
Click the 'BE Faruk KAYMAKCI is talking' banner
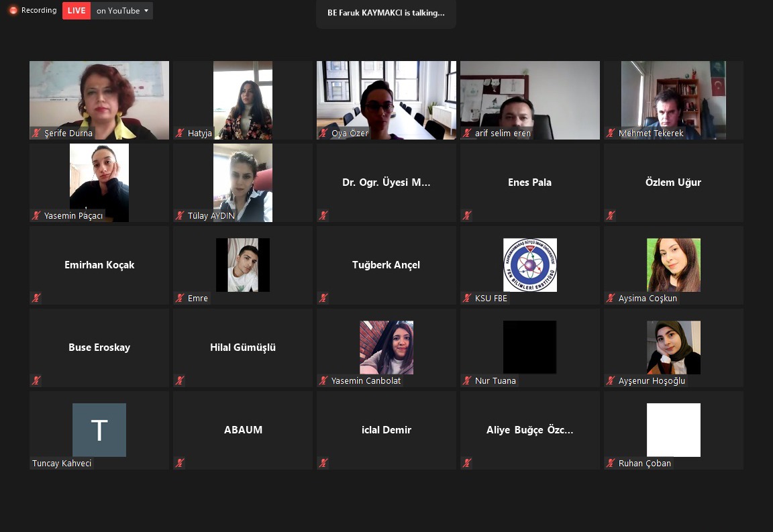(386, 13)
